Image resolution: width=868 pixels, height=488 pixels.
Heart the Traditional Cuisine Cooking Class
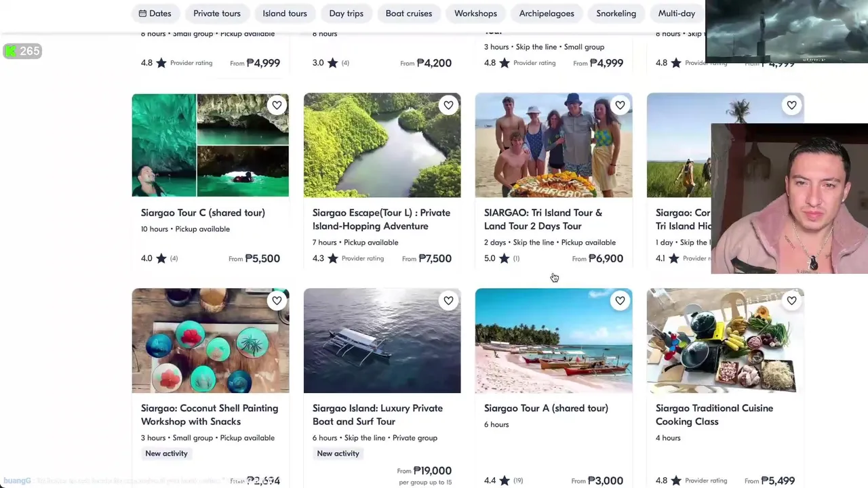(x=791, y=300)
